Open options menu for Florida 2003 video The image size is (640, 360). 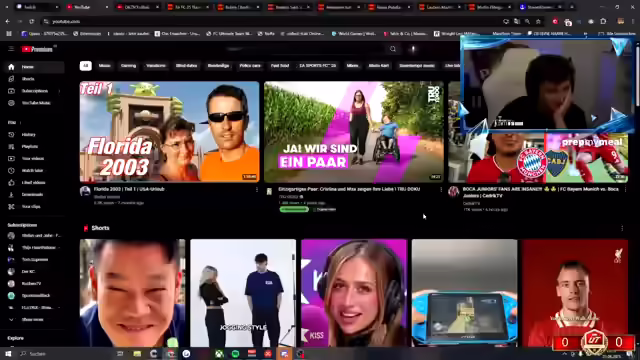click(257, 190)
